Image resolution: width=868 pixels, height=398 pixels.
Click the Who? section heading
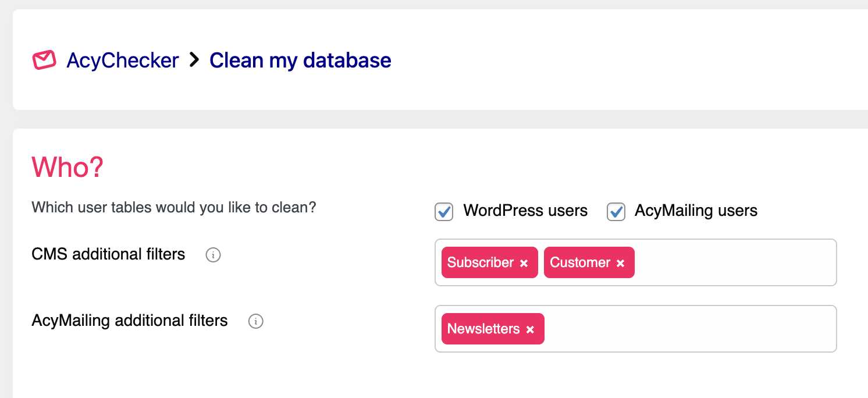[x=67, y=167]
